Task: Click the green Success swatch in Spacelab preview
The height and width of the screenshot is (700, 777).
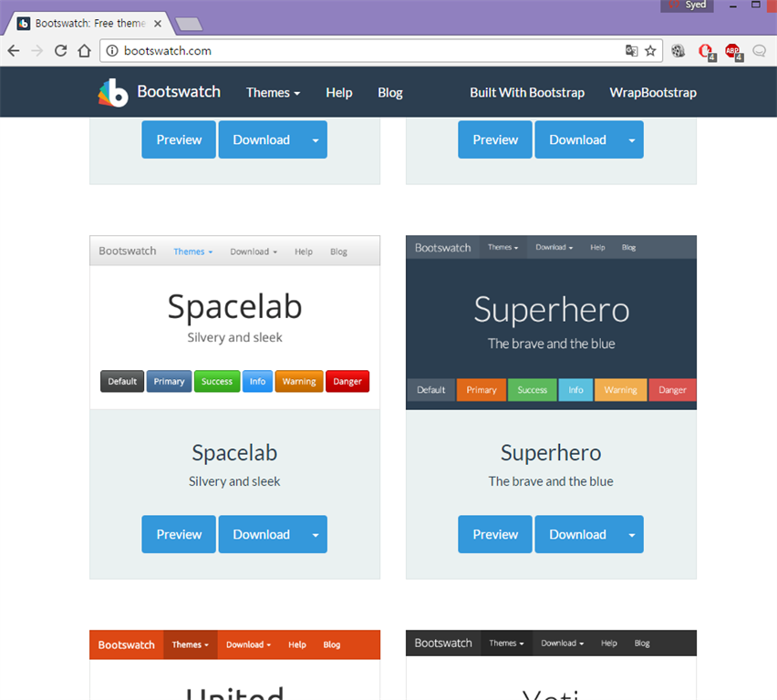Action: pos(217,382)
